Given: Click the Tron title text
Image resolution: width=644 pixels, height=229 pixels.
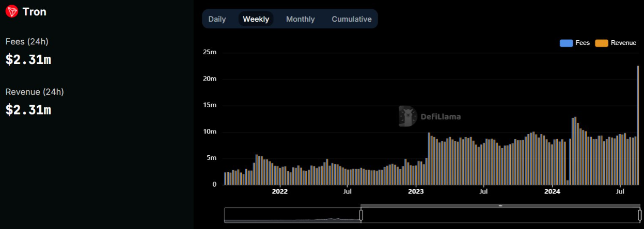Looking at the screenshot, I should click(35, 11).
